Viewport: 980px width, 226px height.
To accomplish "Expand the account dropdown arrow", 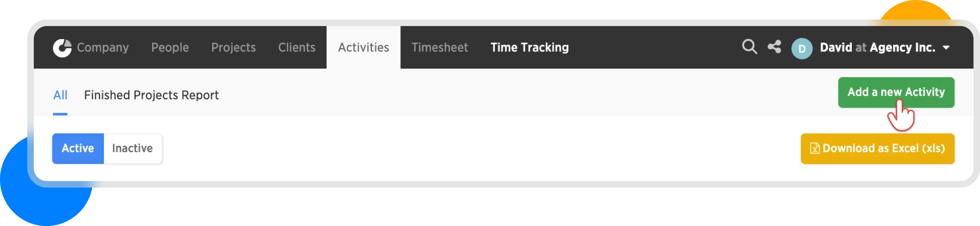I will [x=946, y=48].
